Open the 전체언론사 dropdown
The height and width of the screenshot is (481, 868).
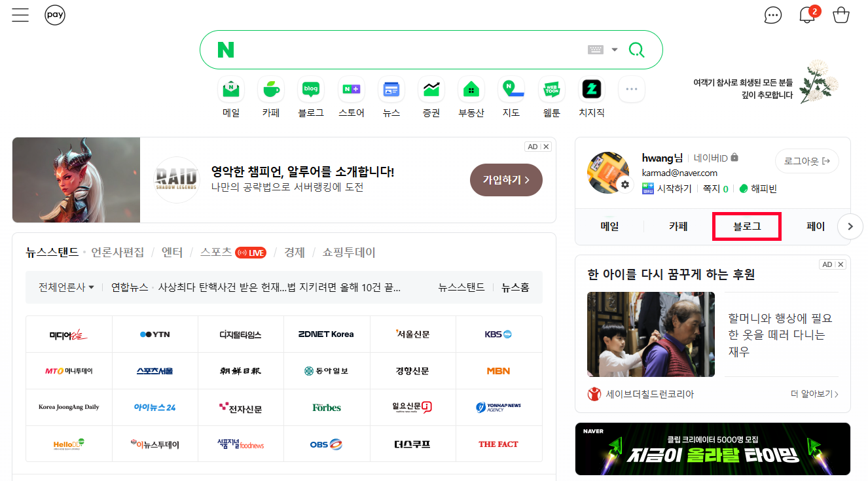(x=66, y=287)
